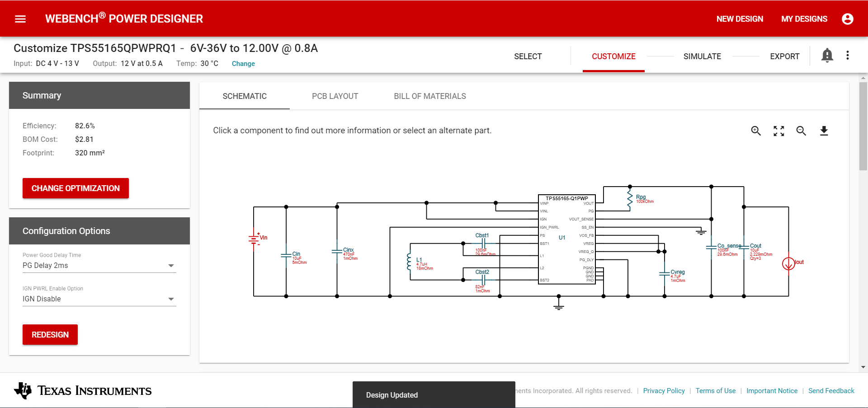Viewport: 868px width, 408px height.
Task: Click the scrollbar up arrow
Action: [x=863, y=78]
